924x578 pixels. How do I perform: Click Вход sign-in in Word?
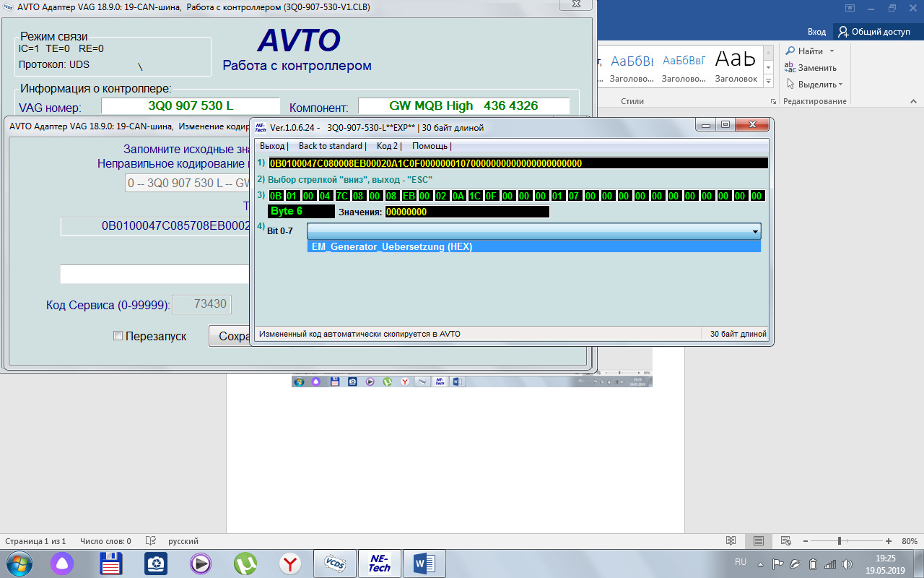816,32
